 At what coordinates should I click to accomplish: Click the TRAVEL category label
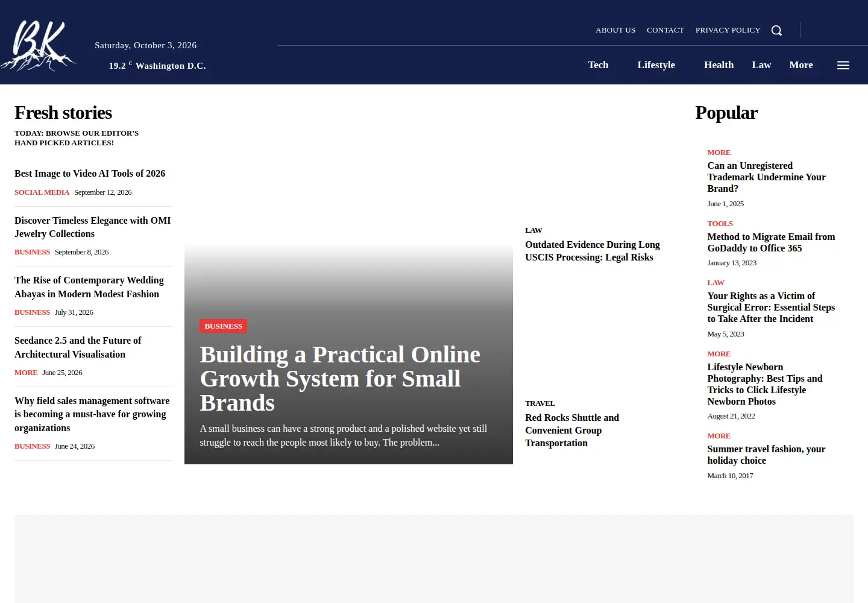(540, 403)
